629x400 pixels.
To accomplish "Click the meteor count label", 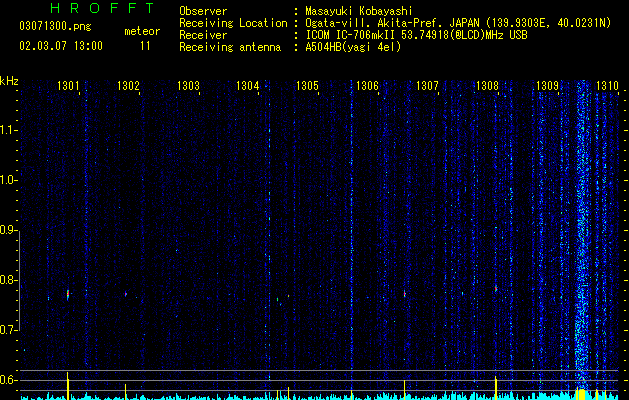I will point(142,31).
